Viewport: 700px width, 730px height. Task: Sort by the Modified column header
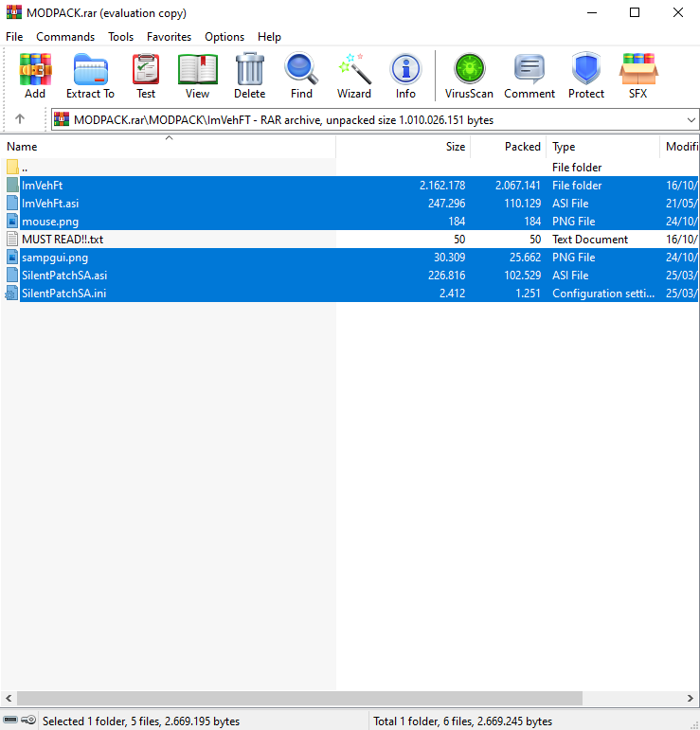679,147
